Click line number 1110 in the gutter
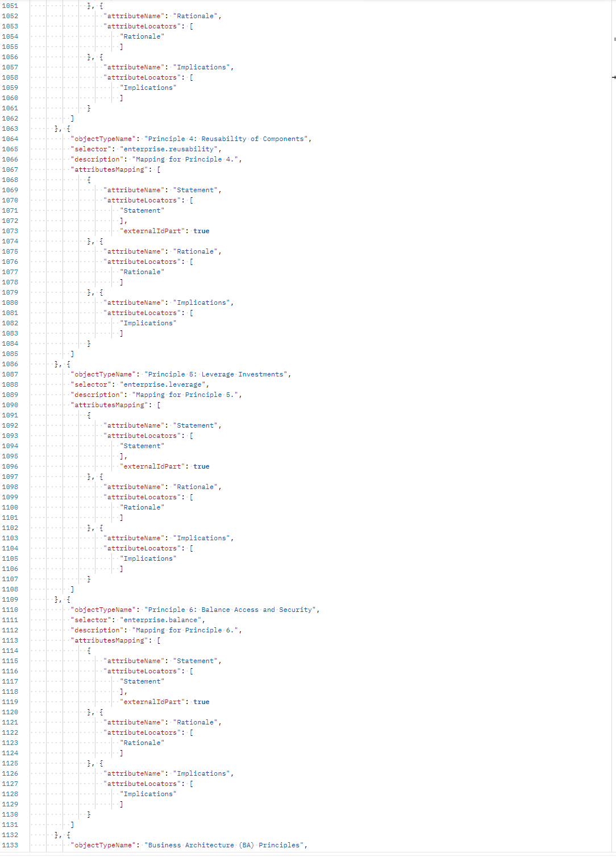 coord(10,610)
